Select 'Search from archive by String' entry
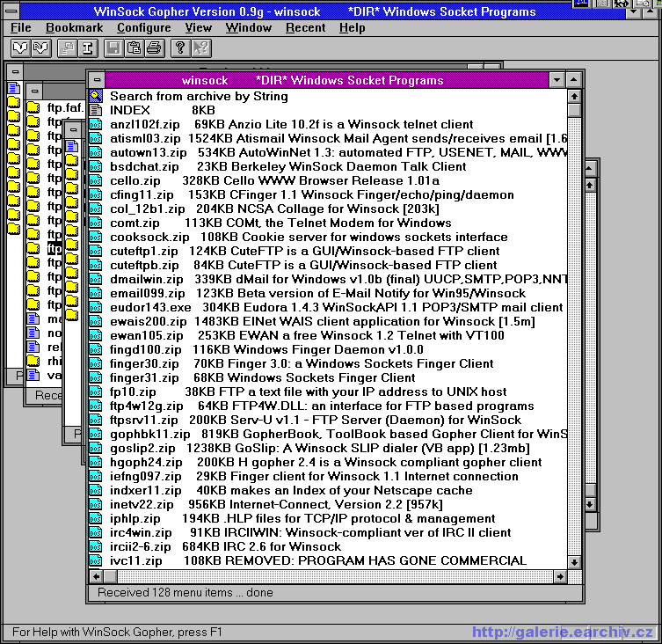The width and height of the screenshot is (662, 644). click(x=199, y=97)
